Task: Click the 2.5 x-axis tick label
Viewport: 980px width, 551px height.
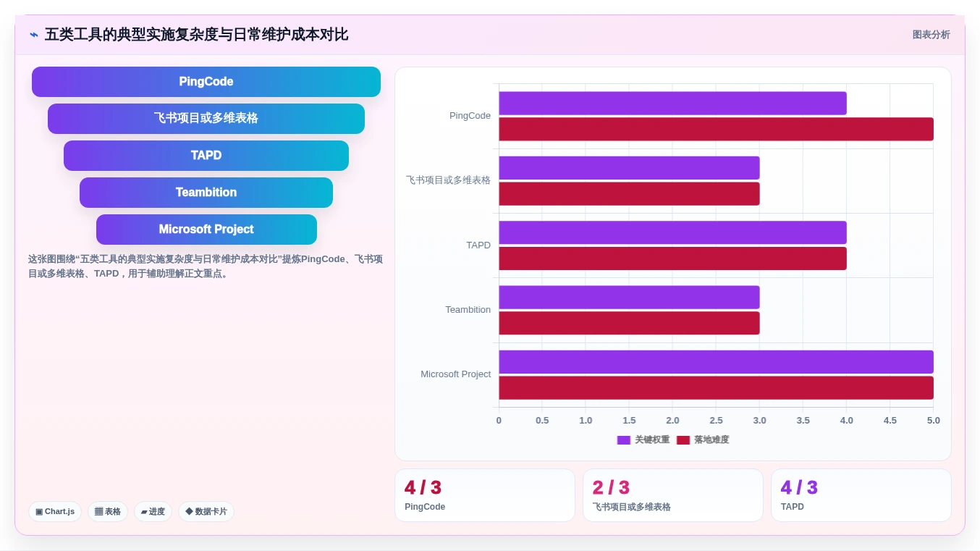Action: pos(716,421)
